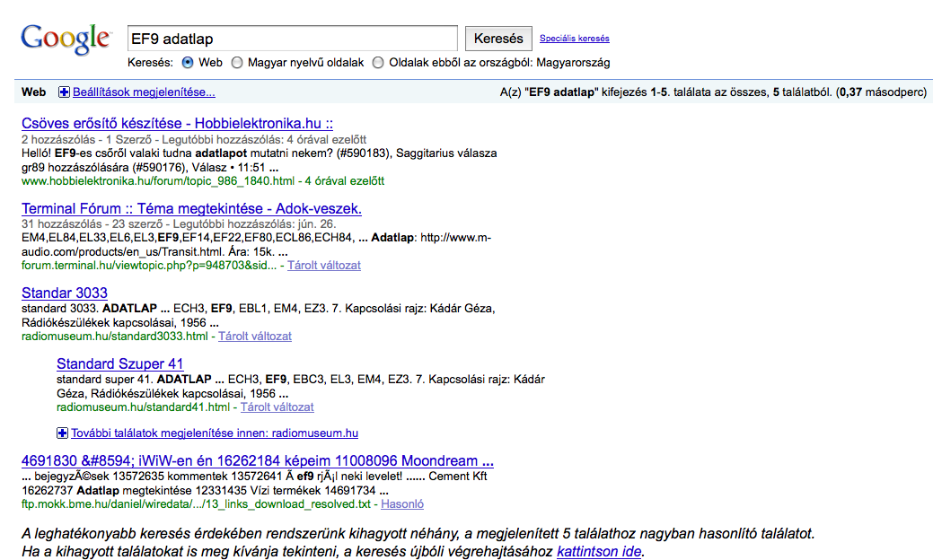Expand További találatok megjelenítése innen: radiomuseum.hu
The width and height of the screenshot is (933, 560).
coord(215,433)
